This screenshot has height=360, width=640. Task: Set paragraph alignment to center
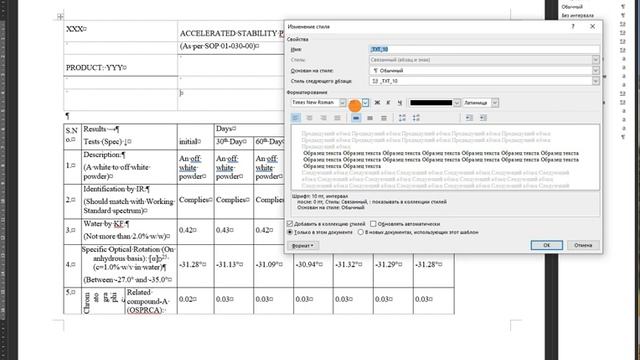pyautogui.click(x=309, y=118)
